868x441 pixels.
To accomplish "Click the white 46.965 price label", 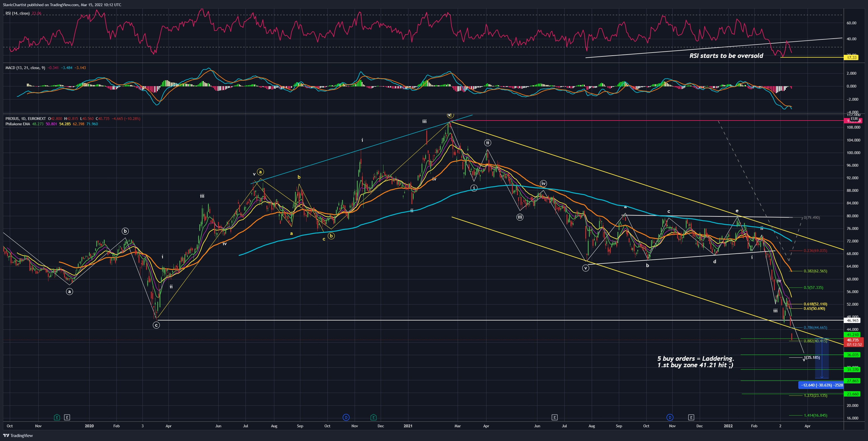I will click(x=853, y=320).
